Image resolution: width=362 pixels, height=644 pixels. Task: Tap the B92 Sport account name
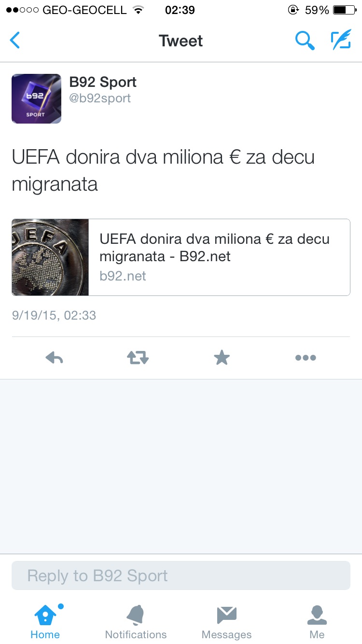pyautogui.click(x=103, y=82)
